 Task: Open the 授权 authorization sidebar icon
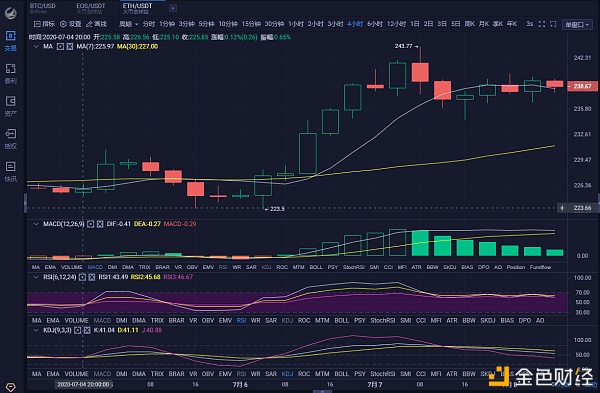(x=10, y=139)
